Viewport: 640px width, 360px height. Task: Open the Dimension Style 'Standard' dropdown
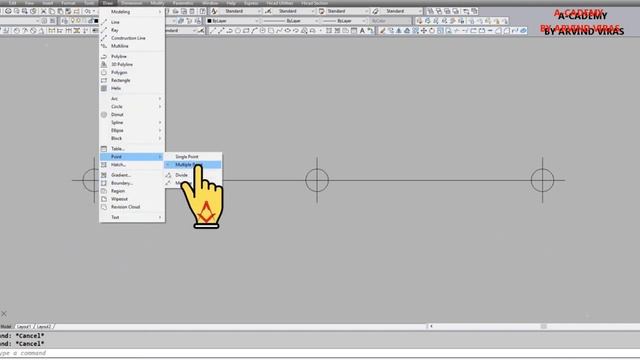point(294,11)
